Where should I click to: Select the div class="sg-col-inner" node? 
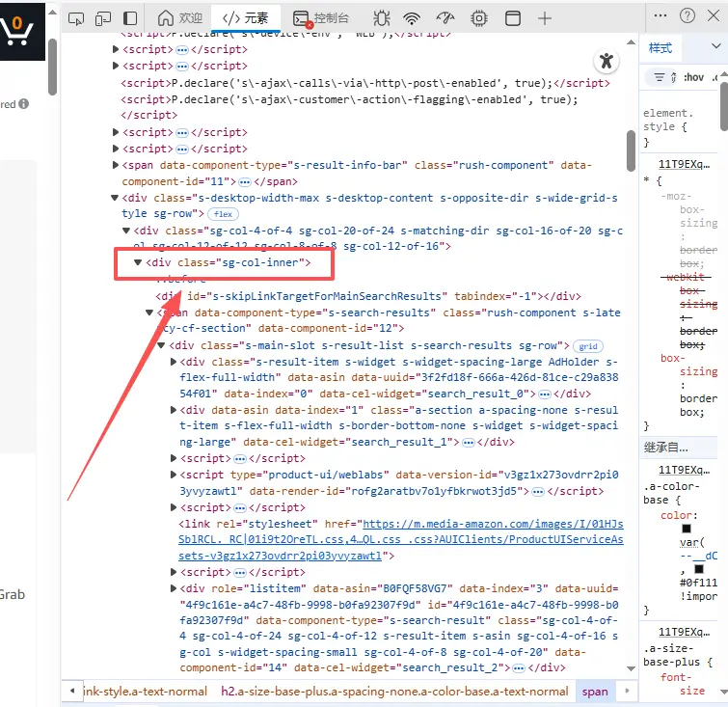(x=229, y=263)
